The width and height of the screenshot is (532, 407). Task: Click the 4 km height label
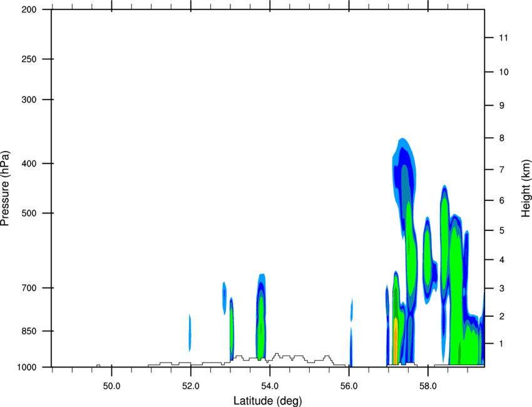click(501, 260)
